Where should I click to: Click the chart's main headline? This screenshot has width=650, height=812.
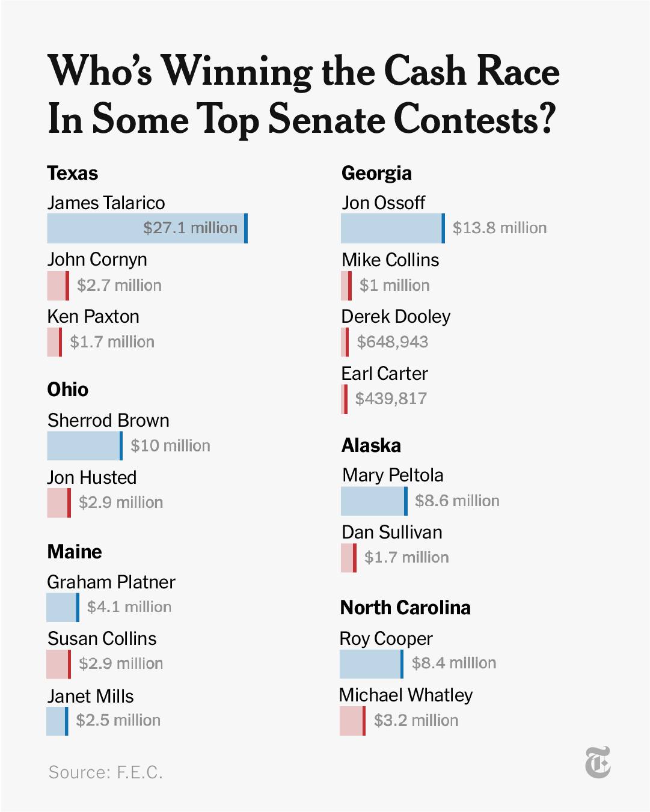click(x=304, y=94)
